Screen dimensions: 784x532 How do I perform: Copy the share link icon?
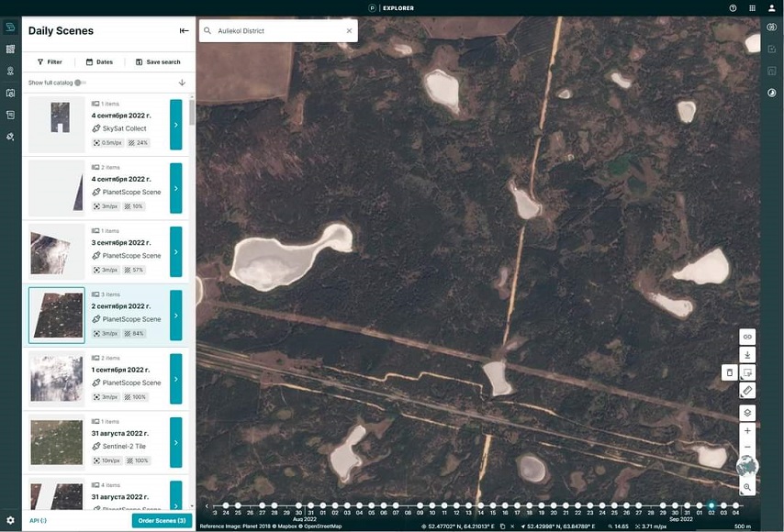pos(747,337)
